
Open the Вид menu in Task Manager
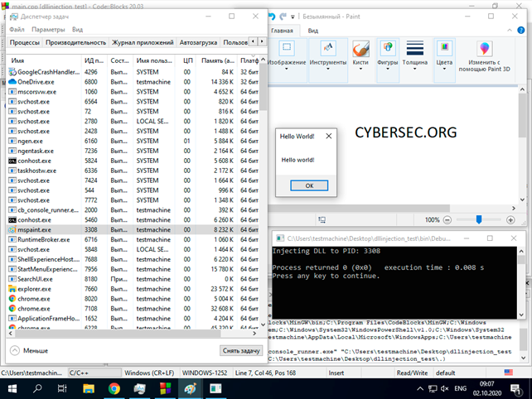coord(77,30)
